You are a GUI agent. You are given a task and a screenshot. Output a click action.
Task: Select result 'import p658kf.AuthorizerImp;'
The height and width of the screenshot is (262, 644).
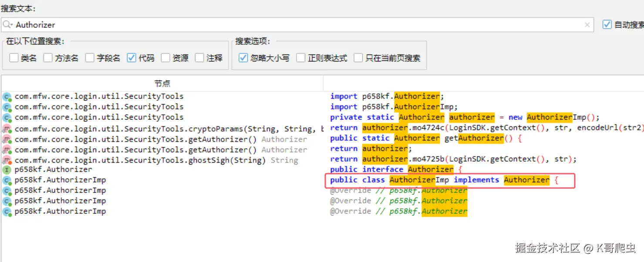[394, 107]
